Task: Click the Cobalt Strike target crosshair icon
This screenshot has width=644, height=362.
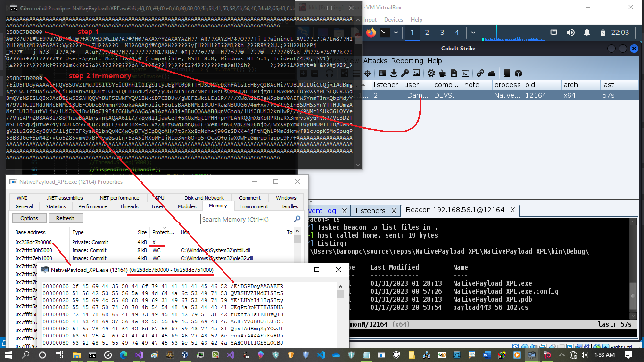Action: click(369, 73)
